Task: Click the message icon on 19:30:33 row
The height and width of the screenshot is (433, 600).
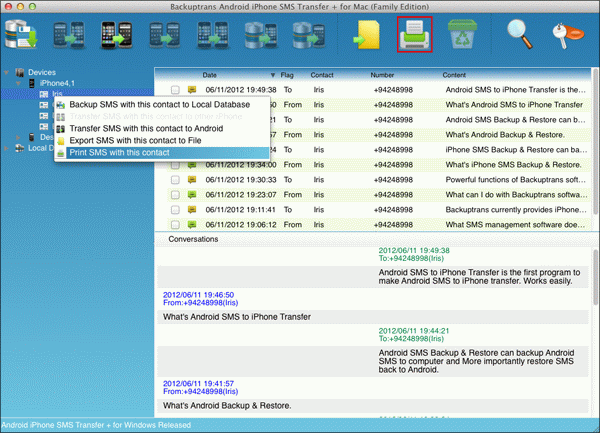Action: pyautogui.click(x=192, y=180)
